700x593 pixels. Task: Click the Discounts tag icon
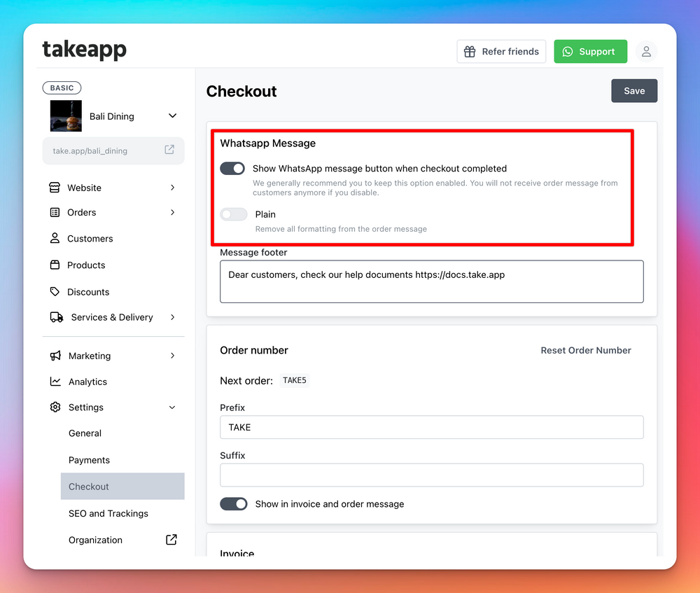click(55, 291)
